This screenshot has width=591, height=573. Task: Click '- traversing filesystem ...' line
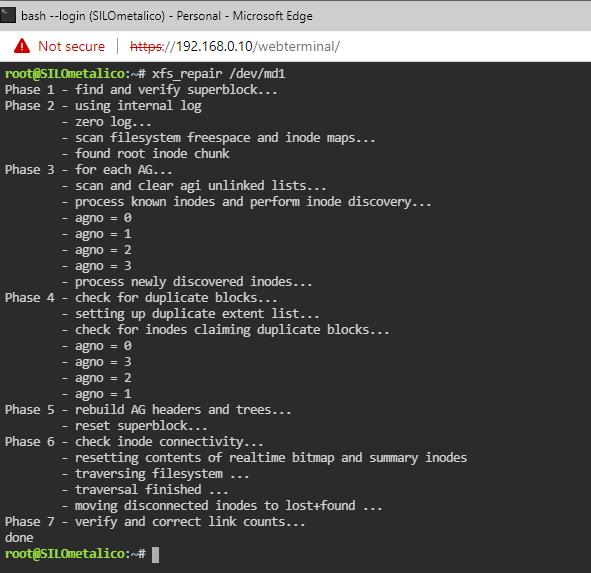(x=155, y=474)
